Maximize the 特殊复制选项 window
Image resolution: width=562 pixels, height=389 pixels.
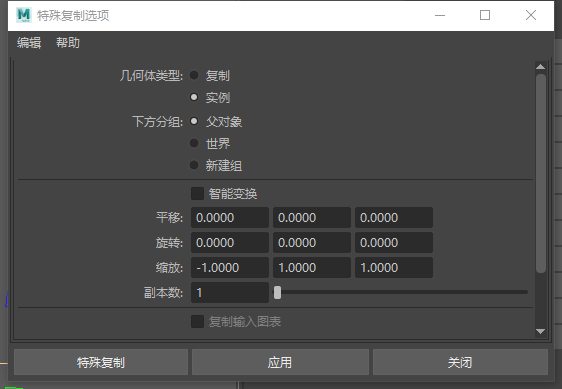(x=485, y=15)
